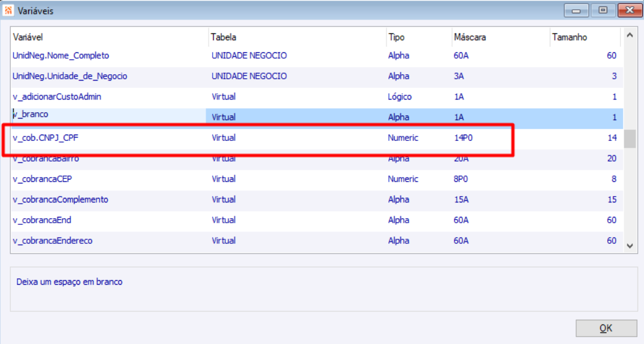Click Virtual table cell in v_branco row
The image size is (644, 344).
tap(224, 117)
